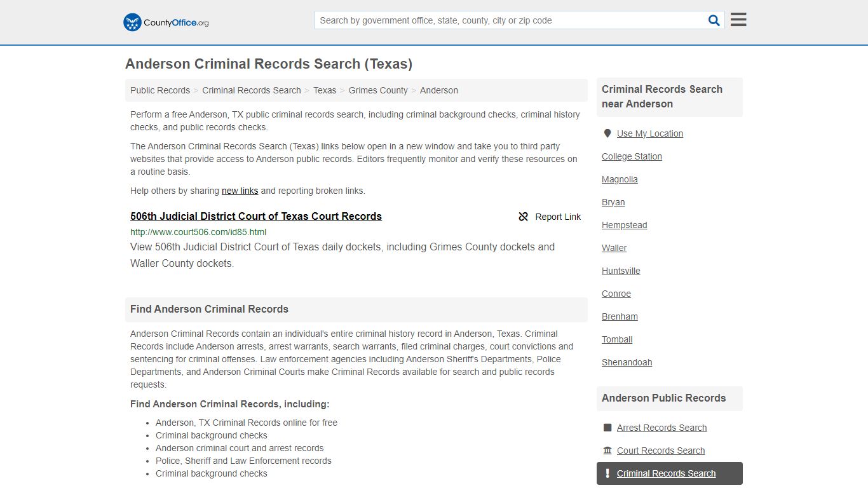Click the Anderson Criminal Records Search heading
The image size is (868, 488).
(x=269, y=64)
